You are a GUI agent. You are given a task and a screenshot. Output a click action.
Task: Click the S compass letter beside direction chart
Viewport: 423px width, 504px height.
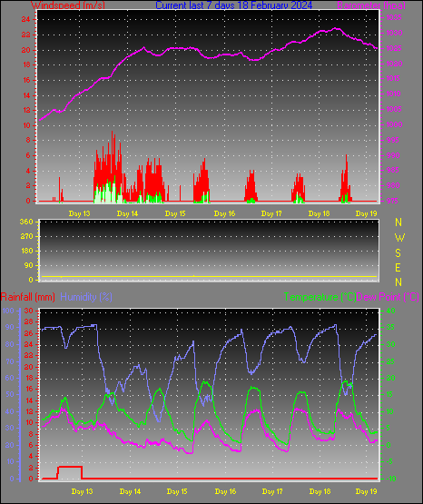[398, 253]
